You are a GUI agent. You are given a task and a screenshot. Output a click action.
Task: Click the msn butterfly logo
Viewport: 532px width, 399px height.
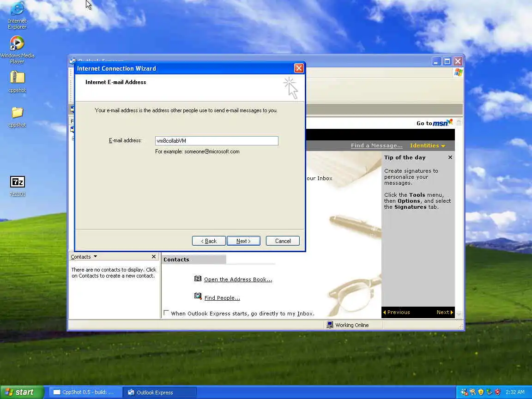coord(449,121)
